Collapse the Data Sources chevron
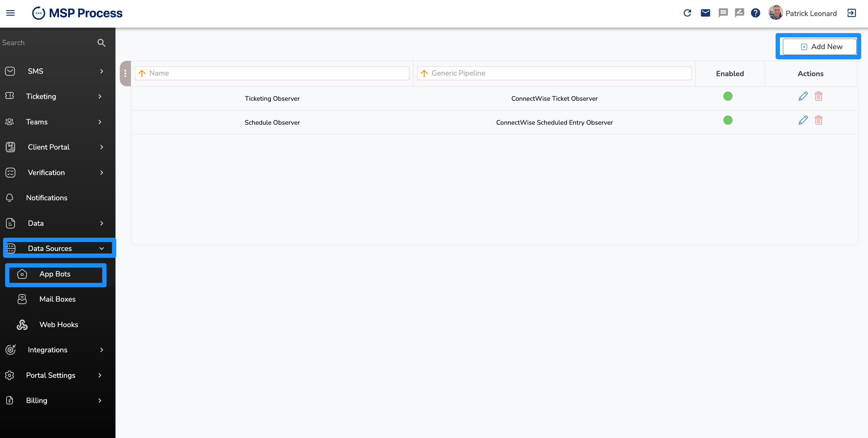Viewport: 868px width, 438px height. tap(101, 248)
